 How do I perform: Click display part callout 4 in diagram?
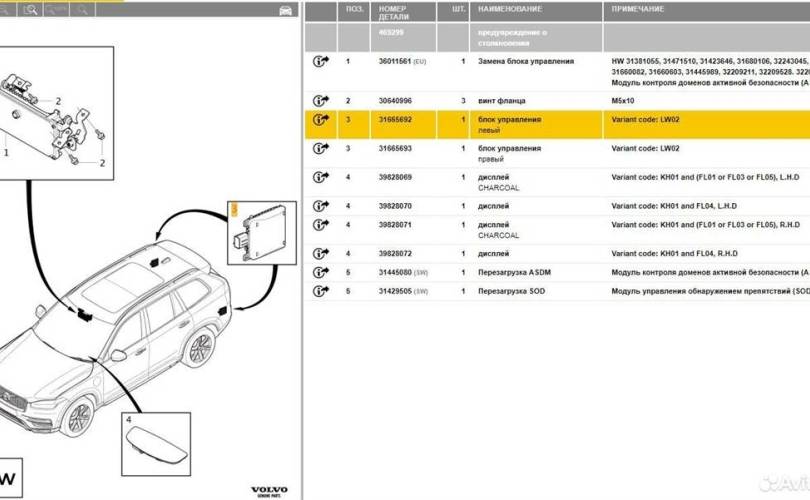(127, 420)
